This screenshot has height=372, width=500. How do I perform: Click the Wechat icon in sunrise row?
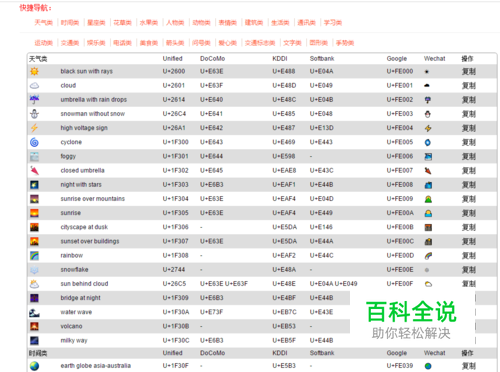pos(428,213)
